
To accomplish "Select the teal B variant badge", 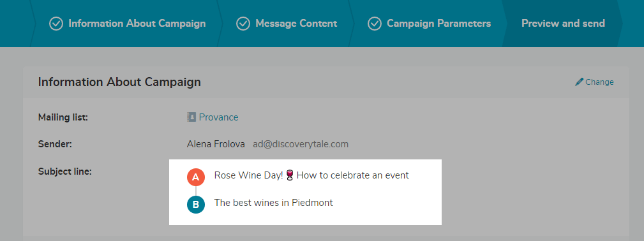I will [x=196, y=205].
